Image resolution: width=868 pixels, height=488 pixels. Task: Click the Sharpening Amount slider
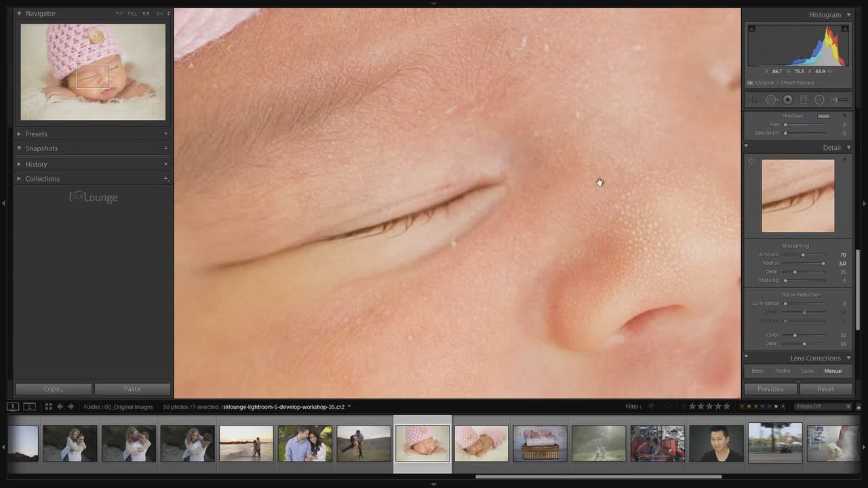pos(803,255)
